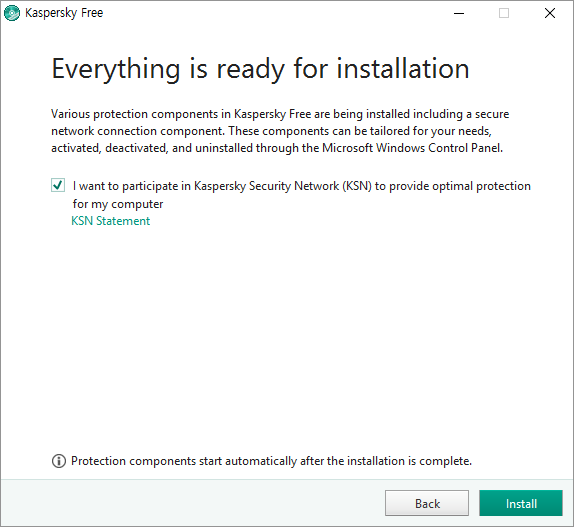
Task: Click the info icon beside protection components note
Action: (59, 461)
